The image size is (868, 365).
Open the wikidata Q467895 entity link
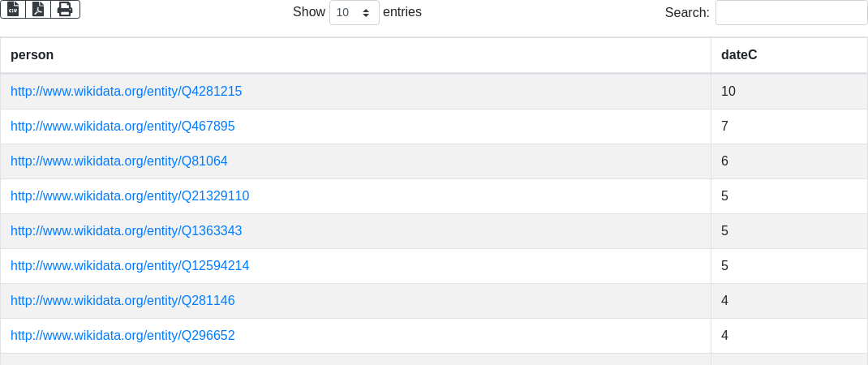[x=122, y=127]
